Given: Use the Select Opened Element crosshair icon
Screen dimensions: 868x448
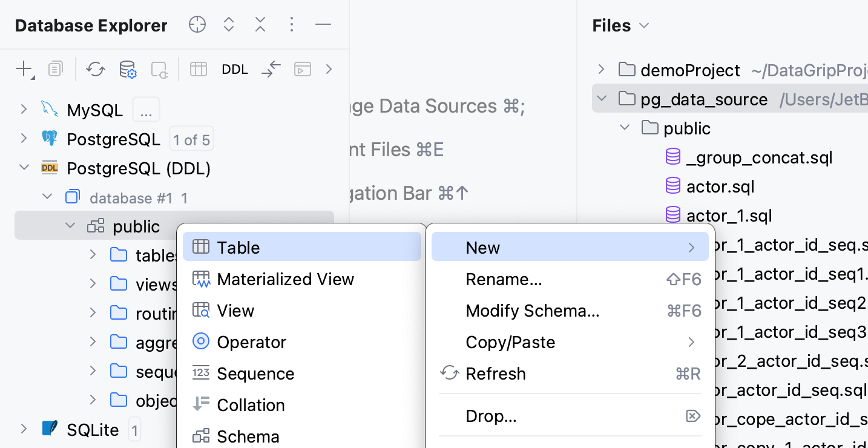Looking at the screenshot, I should 197,24.
